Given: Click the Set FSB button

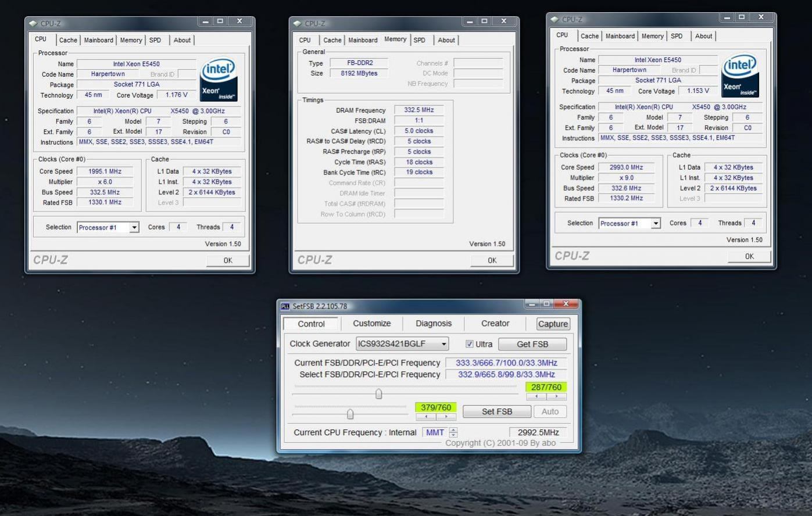Looking at the screenshot, I should 497,411.
